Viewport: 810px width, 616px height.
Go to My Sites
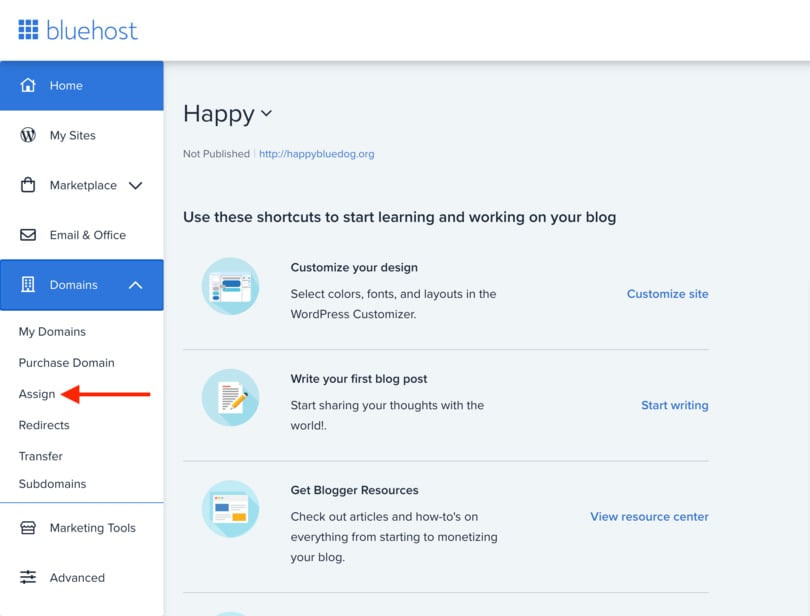click(x=82, y=135)
